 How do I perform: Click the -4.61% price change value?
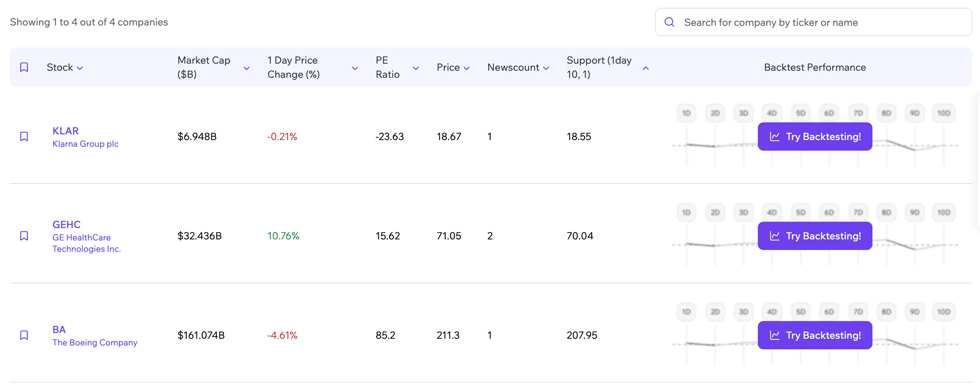[x=282, y=335]
